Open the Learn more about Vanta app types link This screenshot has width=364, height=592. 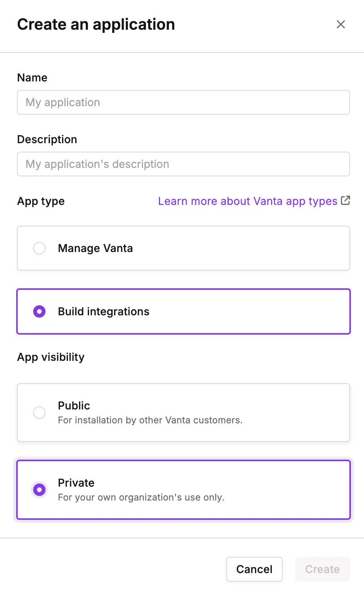point(247,201)
